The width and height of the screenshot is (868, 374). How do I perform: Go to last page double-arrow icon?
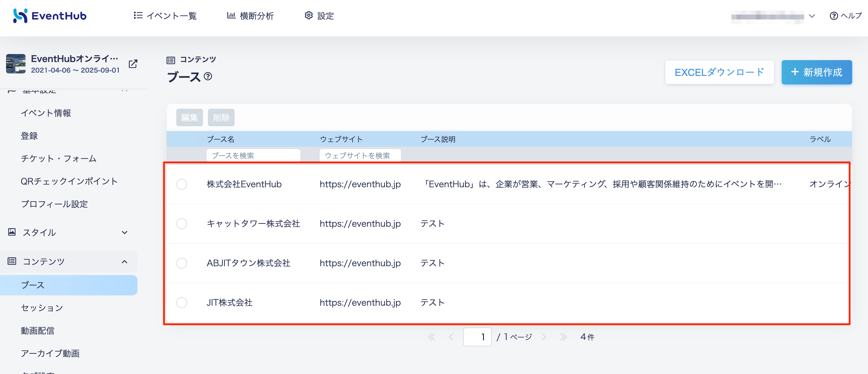pos(563,337)
